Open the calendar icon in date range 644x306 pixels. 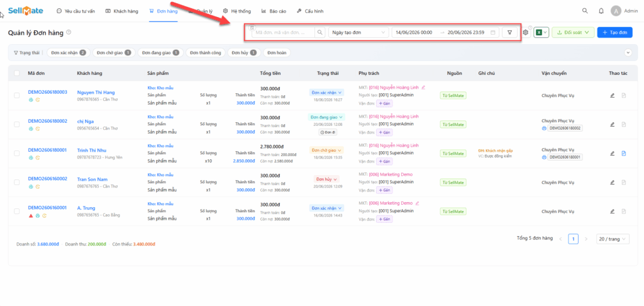(x=493, y=33)
